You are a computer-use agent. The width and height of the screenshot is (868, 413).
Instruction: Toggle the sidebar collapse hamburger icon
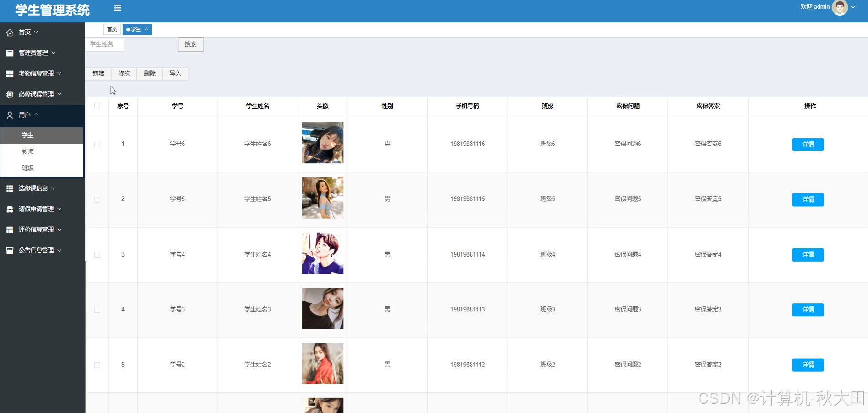tap(118, 8)
